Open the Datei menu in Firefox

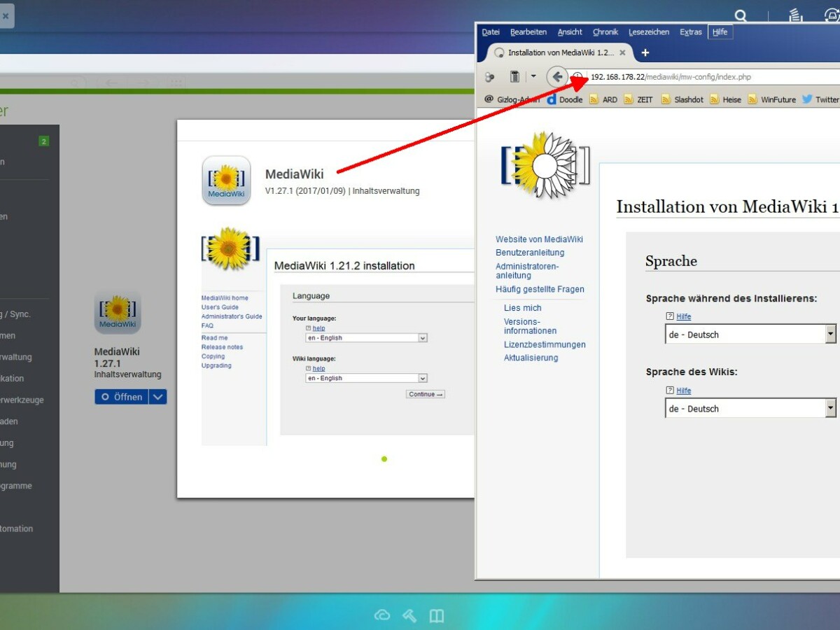(x=491, y=32)
